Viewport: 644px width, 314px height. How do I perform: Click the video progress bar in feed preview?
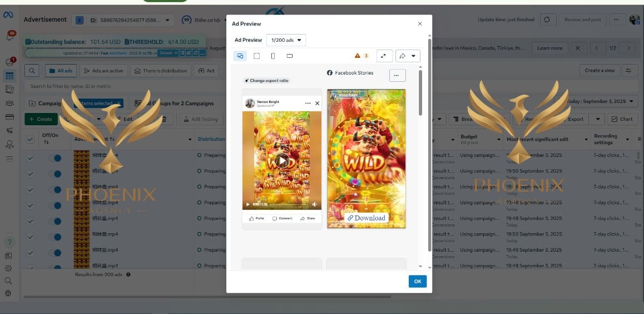click(289, 204)
